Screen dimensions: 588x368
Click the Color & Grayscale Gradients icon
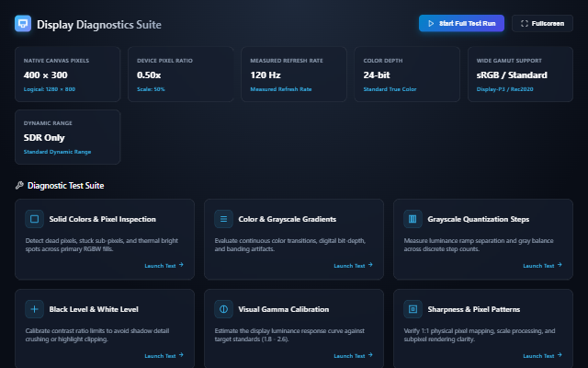(223, 219)
